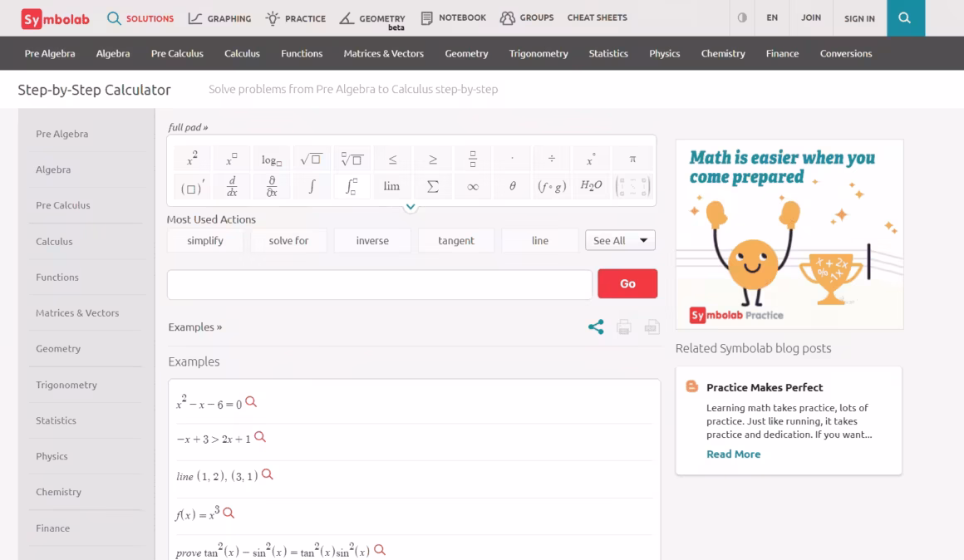
Task: Insert the matrix template key
Action: pos(632,186)
